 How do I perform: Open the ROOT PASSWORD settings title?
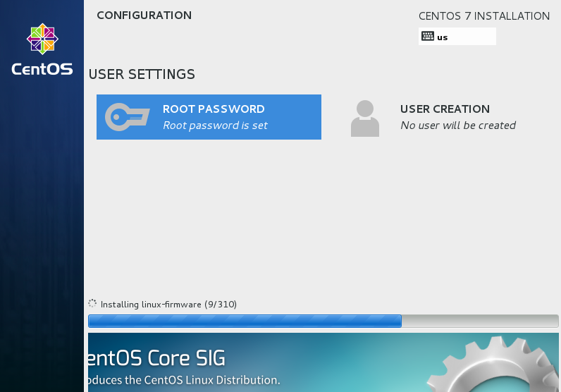pos(214,109)
